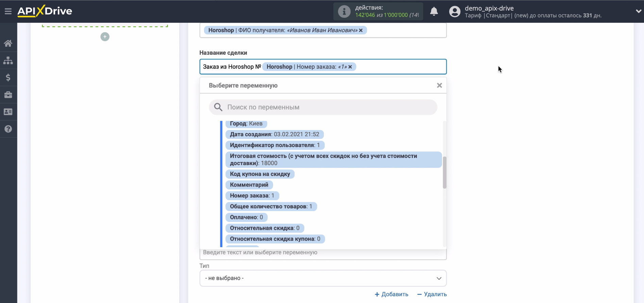Image resolution: width=644 pixels, height=303 pixels.
Task: Click the Название сделки input field
Action: [x=323, y=67]
